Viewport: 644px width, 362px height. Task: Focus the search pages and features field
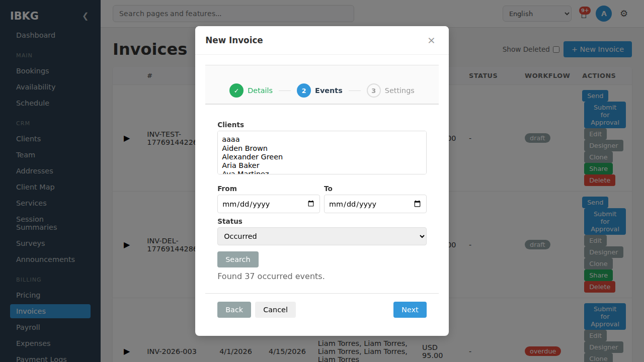tap(233, 14)
